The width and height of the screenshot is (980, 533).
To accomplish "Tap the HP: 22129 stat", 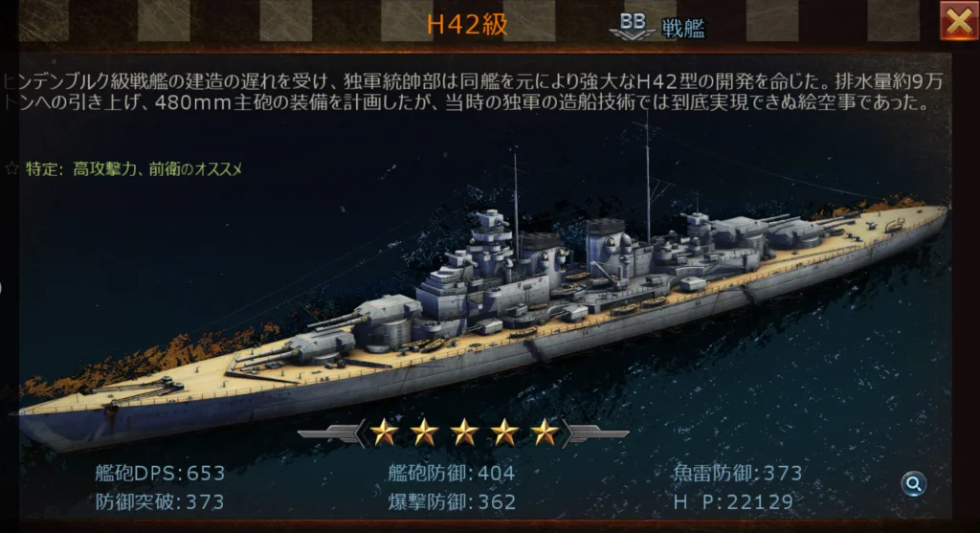I will 733,501.
